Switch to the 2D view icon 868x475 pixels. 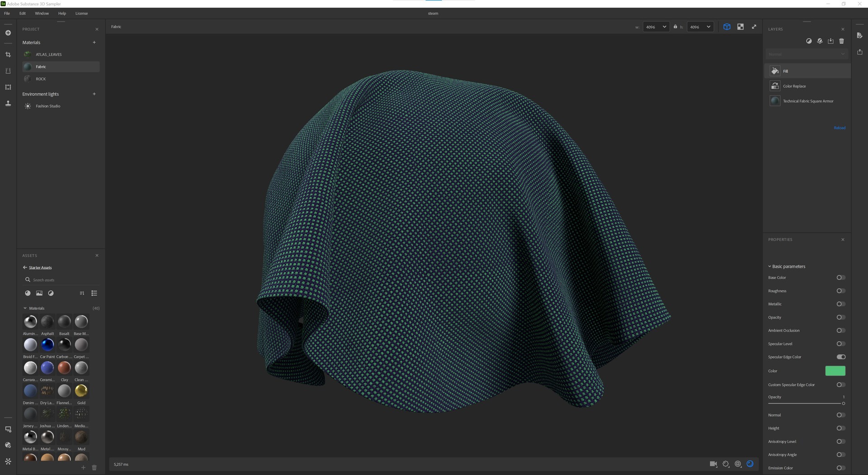coord(740,27)
